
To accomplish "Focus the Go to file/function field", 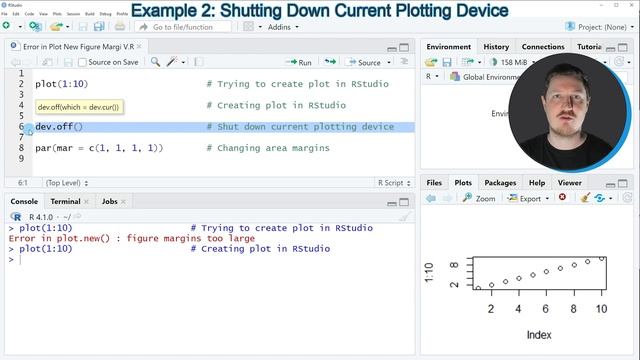I will point(183,27).
